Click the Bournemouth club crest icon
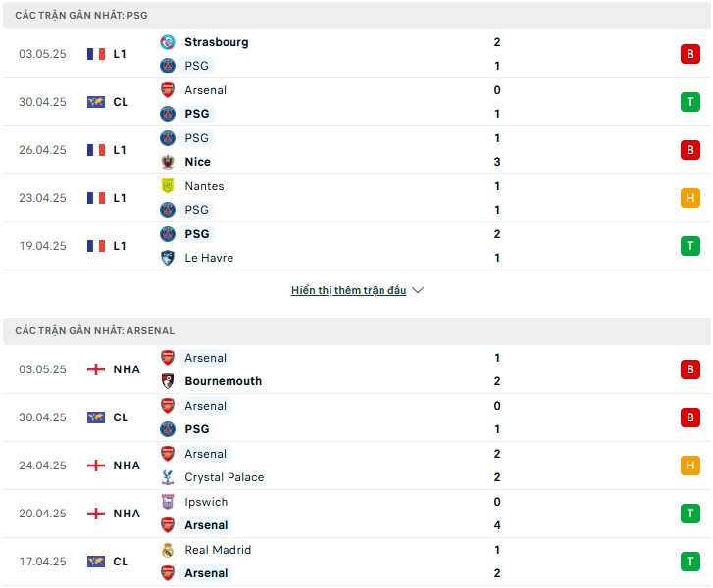Image resolution: width=713 pixels, height=588 pixels. (x=168, y=381)
